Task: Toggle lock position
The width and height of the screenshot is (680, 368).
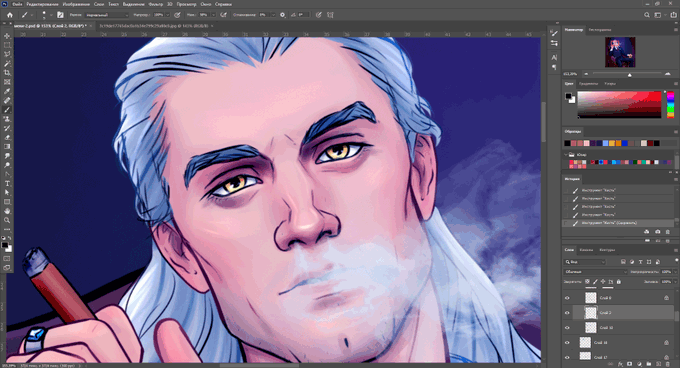Action: pyautogui.click(x=603, y=281)
